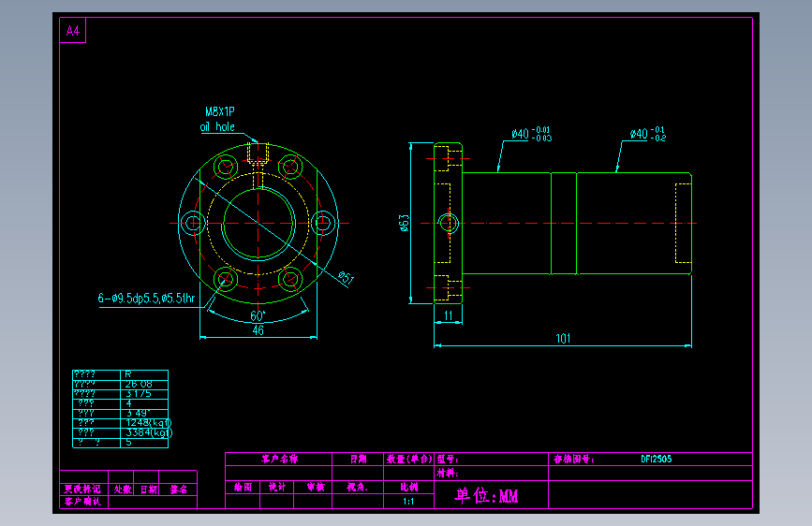Viewport: 812px width, 526px height.
Task: Select the '101' overall length dimension
Action: [x=563, y=339]
